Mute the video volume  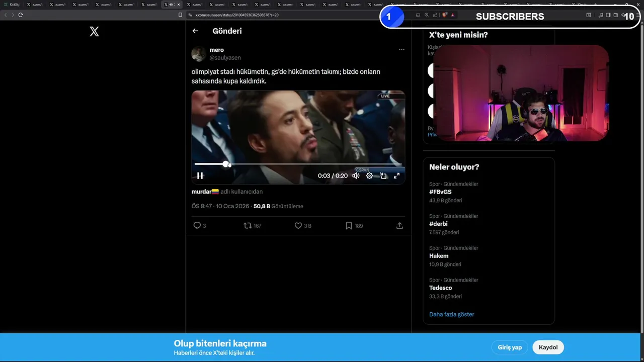point(356,175)
